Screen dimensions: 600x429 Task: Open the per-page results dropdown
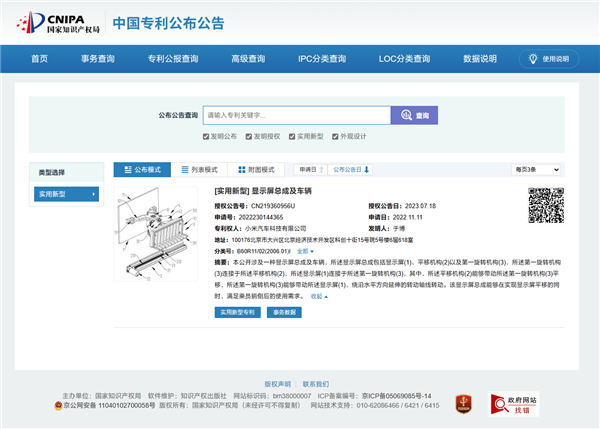click(536, 170)
